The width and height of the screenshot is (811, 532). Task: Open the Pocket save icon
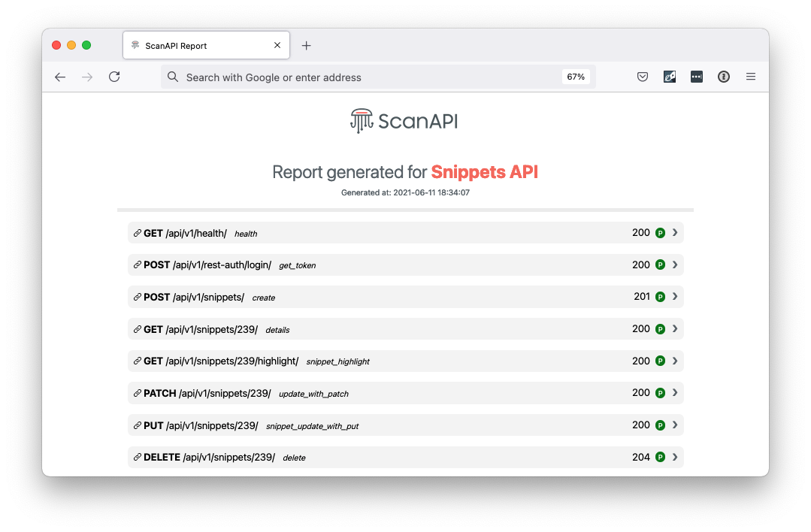coord(643,77)
